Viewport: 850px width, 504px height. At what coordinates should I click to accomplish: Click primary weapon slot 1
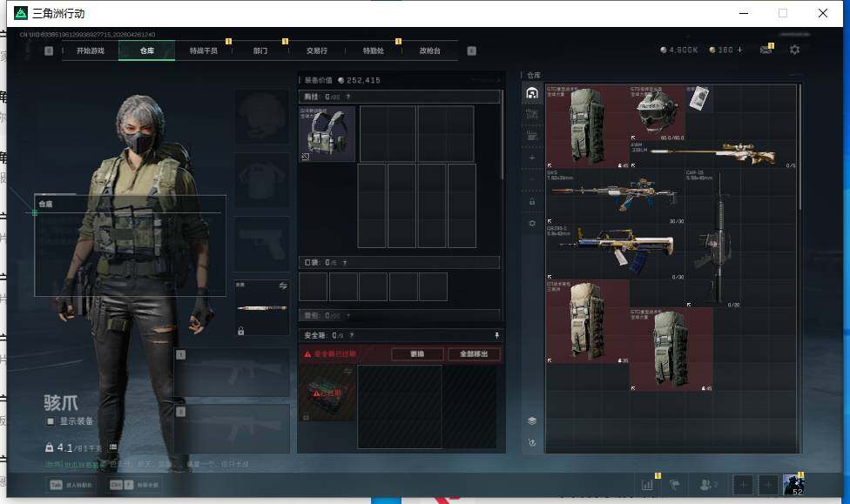coord(232,373)
